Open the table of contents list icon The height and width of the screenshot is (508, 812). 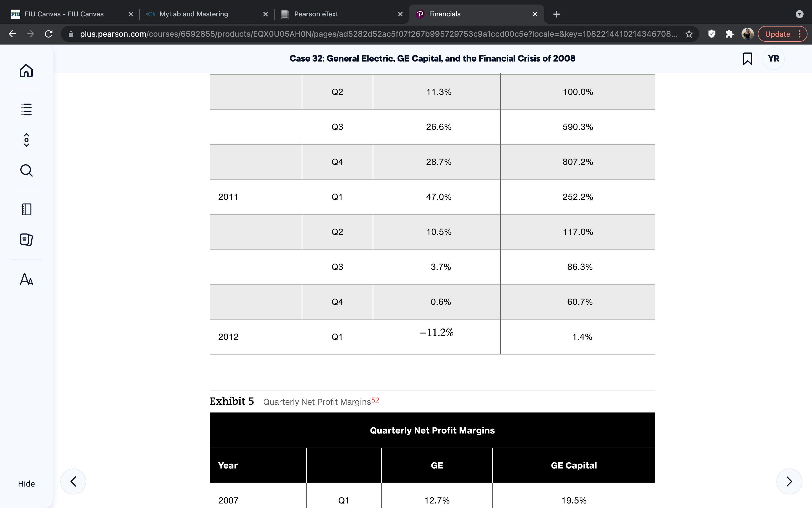26,109
